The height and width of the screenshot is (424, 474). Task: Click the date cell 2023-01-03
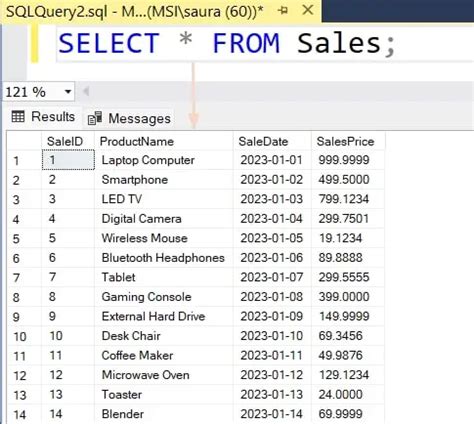pyautogui.click(x=272, y=199)
